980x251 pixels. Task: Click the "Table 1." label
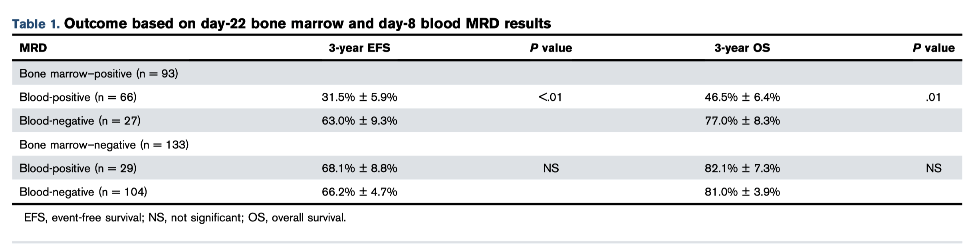(x=36, y=24)
